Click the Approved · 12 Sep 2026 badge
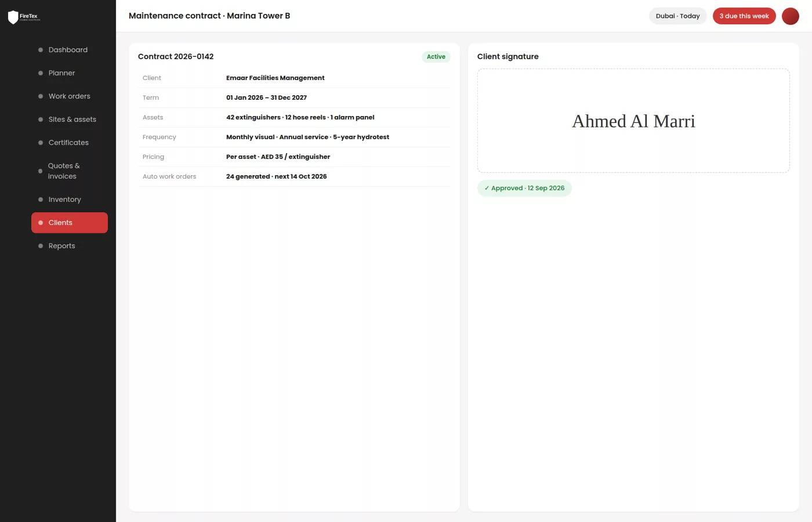The image size is (812, 522). point(524,188)
